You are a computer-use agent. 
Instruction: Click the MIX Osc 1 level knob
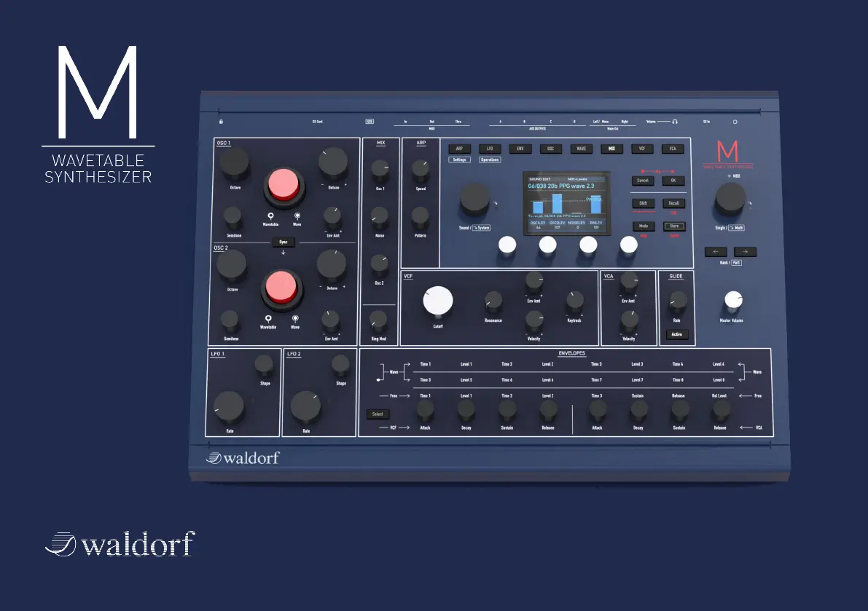[380, 171]
